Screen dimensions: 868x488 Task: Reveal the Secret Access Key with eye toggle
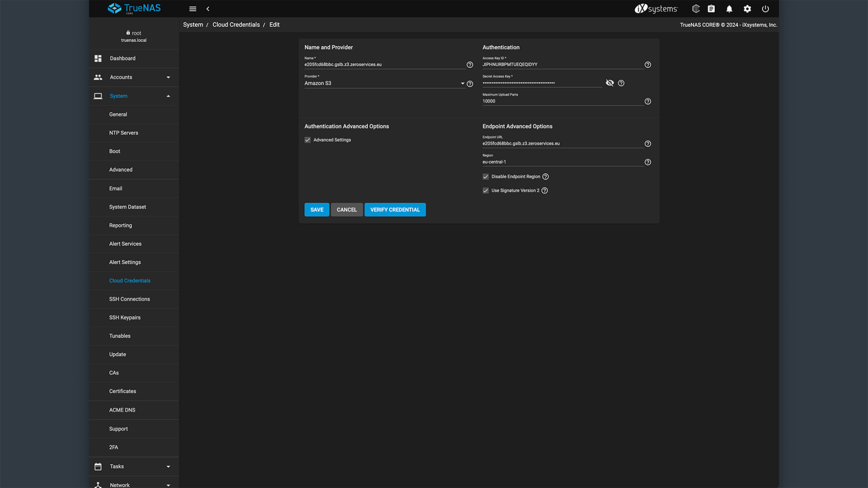[610, 83]
